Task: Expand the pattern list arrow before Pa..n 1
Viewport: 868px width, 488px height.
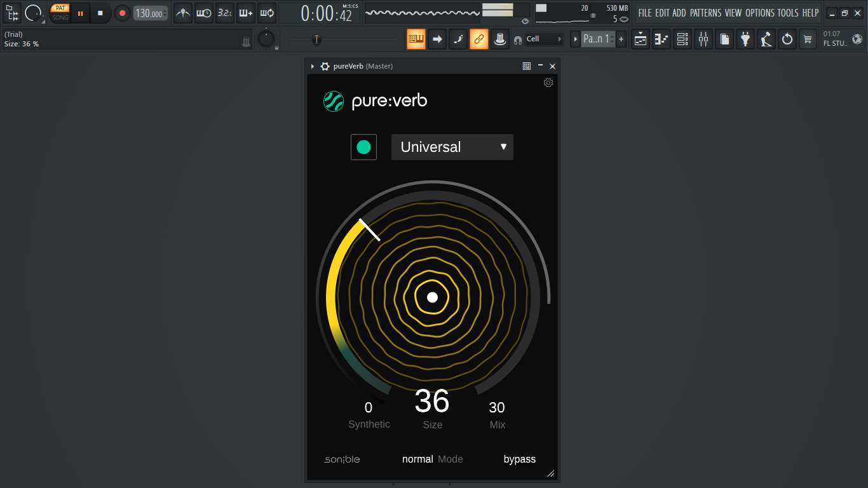Action: pyautogui.click(x=576, y=39)
